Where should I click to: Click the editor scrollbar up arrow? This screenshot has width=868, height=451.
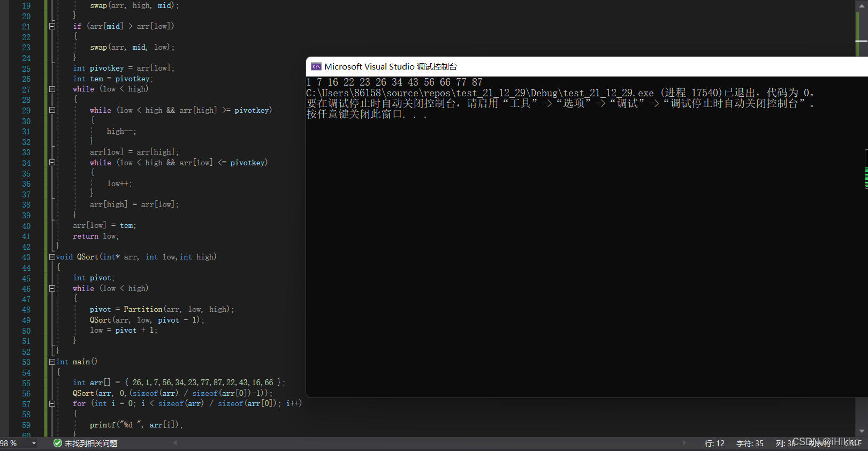tap(862, 5)
